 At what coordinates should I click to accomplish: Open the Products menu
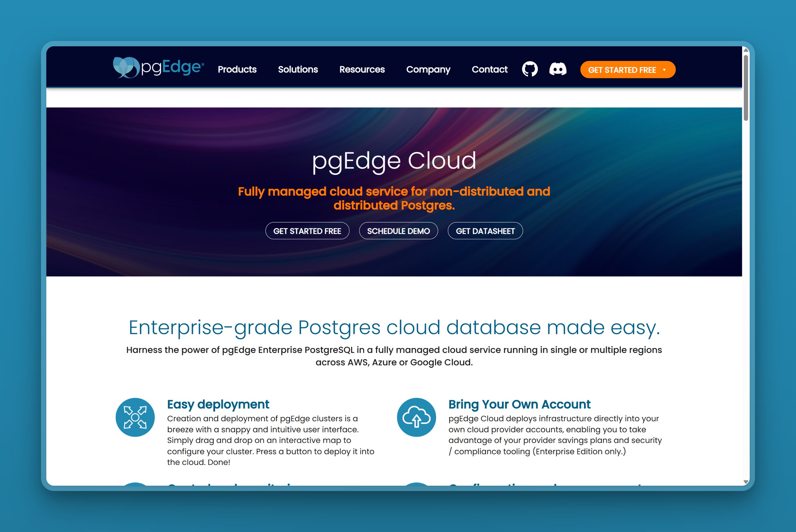(237, 69)
